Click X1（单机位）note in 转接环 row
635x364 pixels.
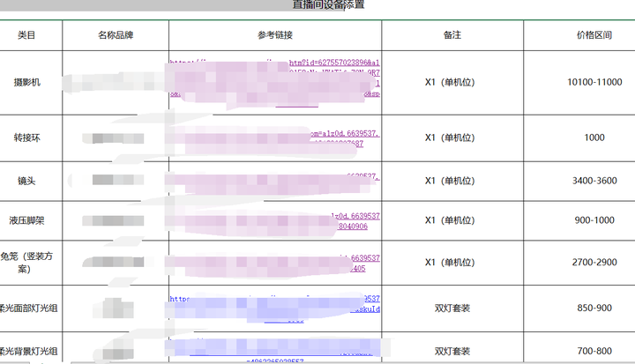[450, 137]
